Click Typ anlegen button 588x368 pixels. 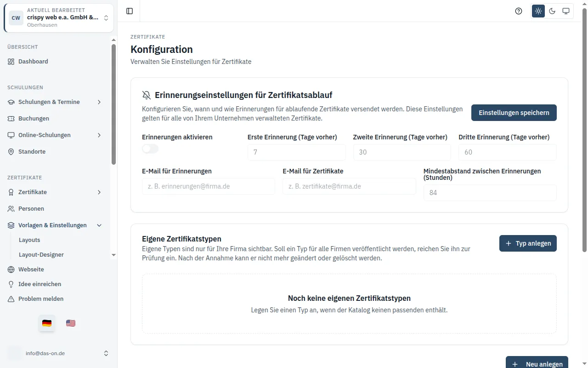coord(528,243)
